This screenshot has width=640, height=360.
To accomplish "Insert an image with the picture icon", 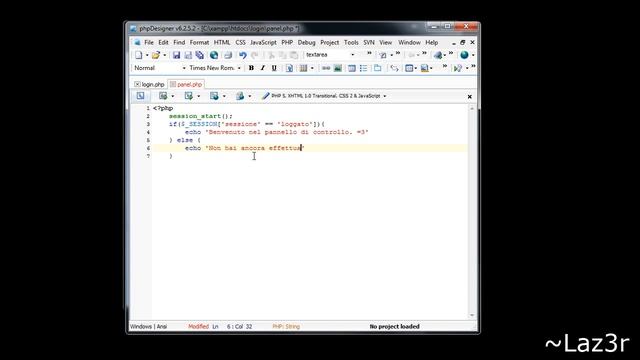I will 338,68.
